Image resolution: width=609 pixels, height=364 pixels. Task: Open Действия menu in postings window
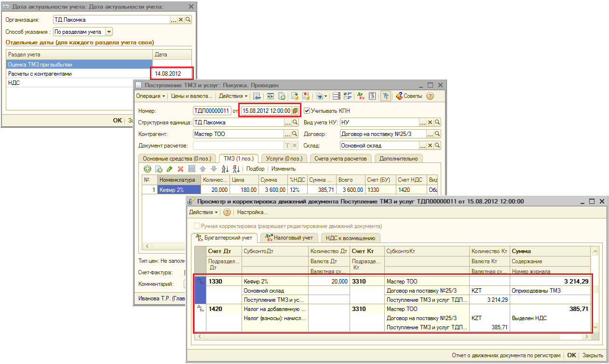203,212
